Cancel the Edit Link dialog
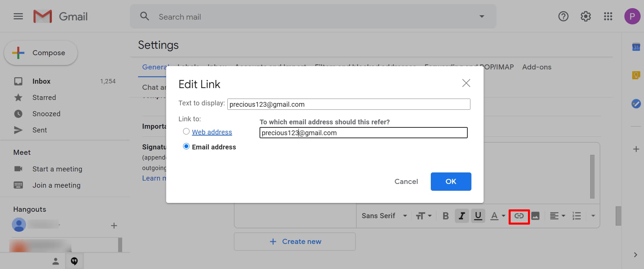Image resolution: width=644 pixels, height=269 pixels. 406,182
